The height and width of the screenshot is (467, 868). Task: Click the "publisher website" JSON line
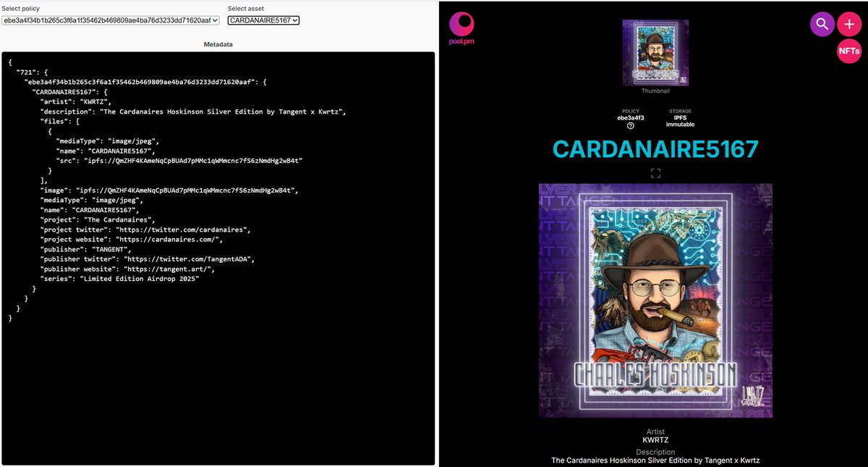(x=128, y=269)
